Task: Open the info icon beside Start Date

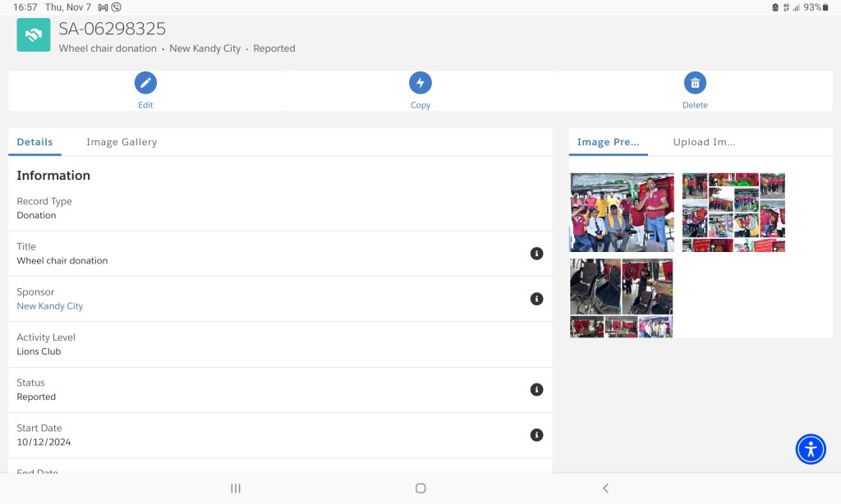Action: point(536,435)
